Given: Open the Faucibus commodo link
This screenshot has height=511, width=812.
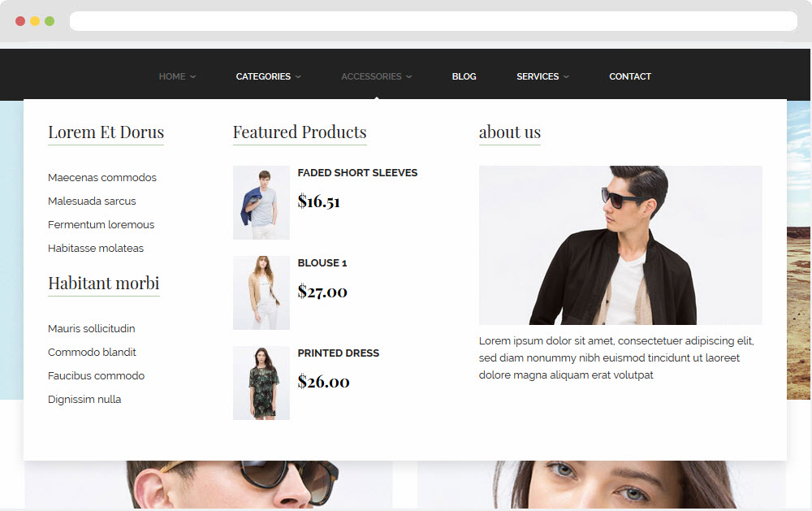Looking at the screenshot, I should coord(97,375).
